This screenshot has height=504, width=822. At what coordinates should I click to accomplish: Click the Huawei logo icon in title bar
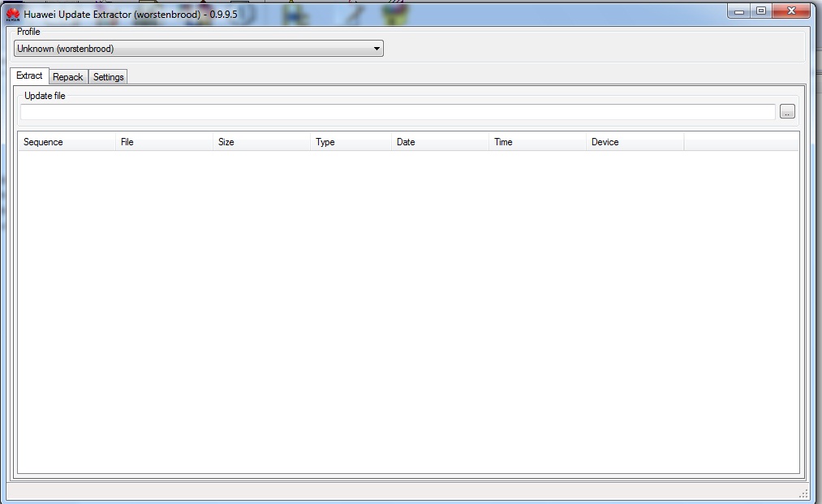pos(13,15)
